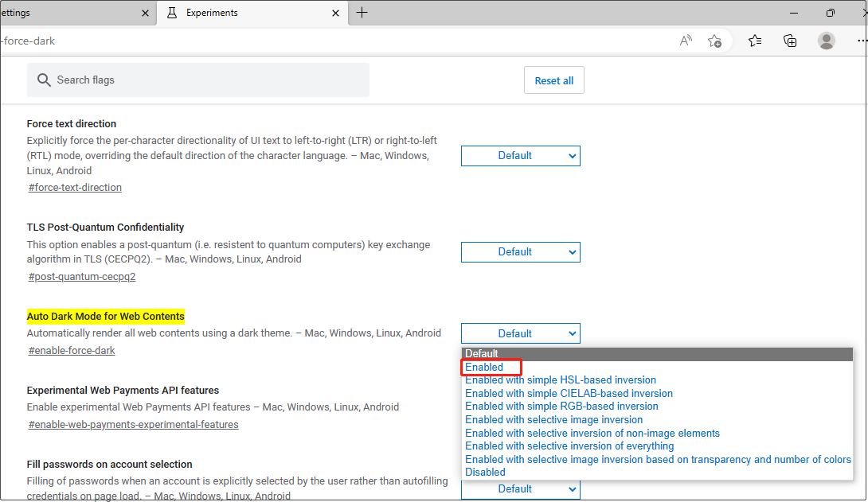Choose Disabled in the open dropdown
The image size is (868, 502).
(487, 472)
